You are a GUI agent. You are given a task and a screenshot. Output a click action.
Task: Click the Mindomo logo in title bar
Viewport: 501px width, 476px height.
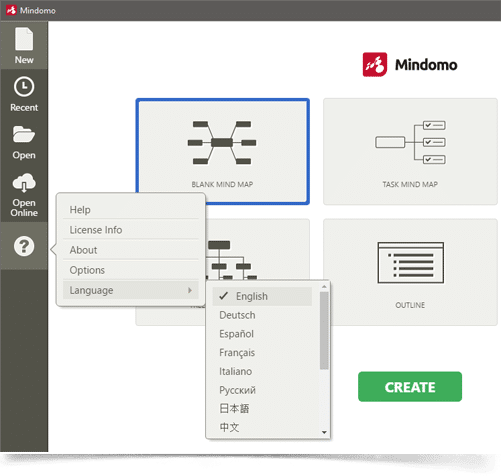[11, 10]
